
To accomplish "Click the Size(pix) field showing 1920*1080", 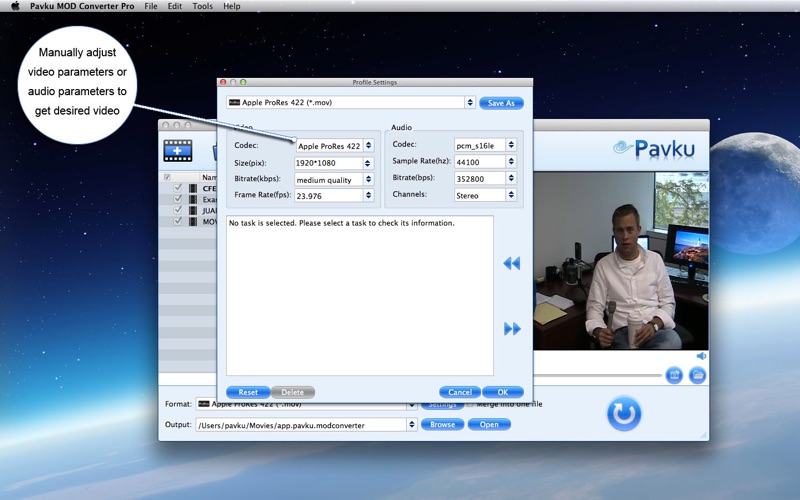I will coord(328,163).
